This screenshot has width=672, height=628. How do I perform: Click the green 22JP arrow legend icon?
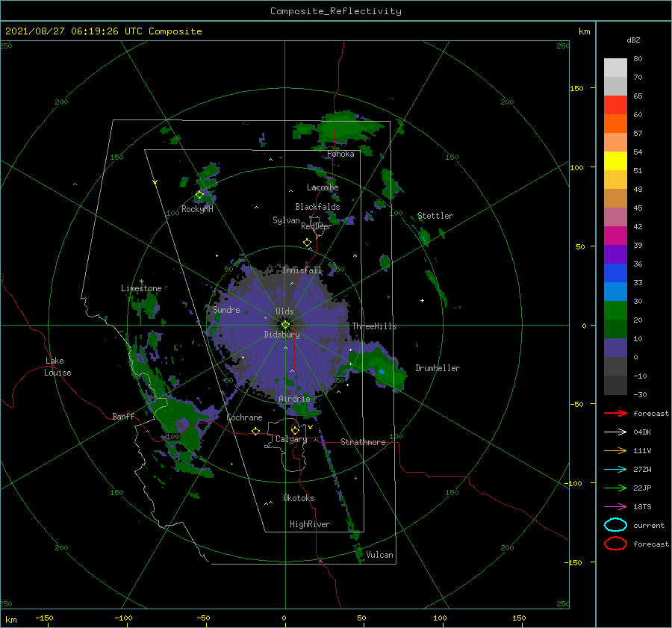point(615,488)
